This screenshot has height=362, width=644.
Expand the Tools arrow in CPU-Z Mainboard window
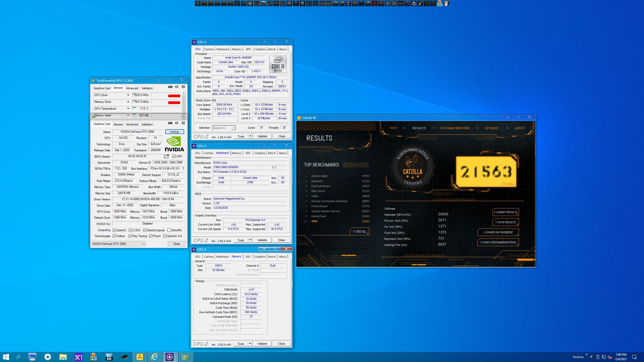(250, 240)
